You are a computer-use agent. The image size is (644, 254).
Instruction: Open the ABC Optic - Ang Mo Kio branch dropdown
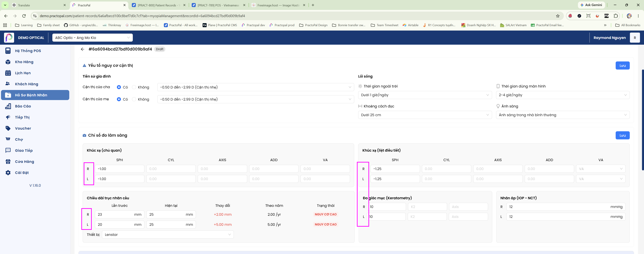point(92,38)
